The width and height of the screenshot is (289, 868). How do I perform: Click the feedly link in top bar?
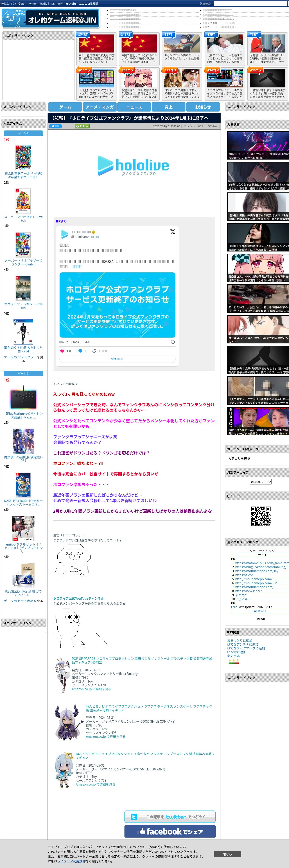point(43,4)
